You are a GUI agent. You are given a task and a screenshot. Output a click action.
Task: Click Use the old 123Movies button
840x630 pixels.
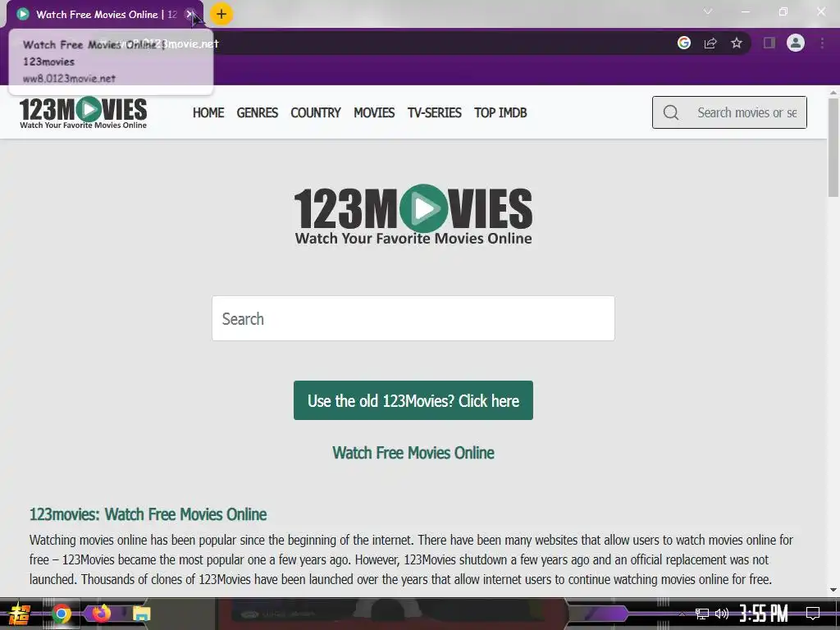point(413,400)
